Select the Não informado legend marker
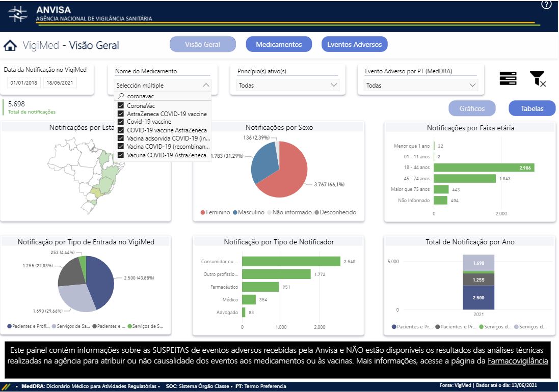The width and height of the screenshot is (559, 392). (270, 212)
